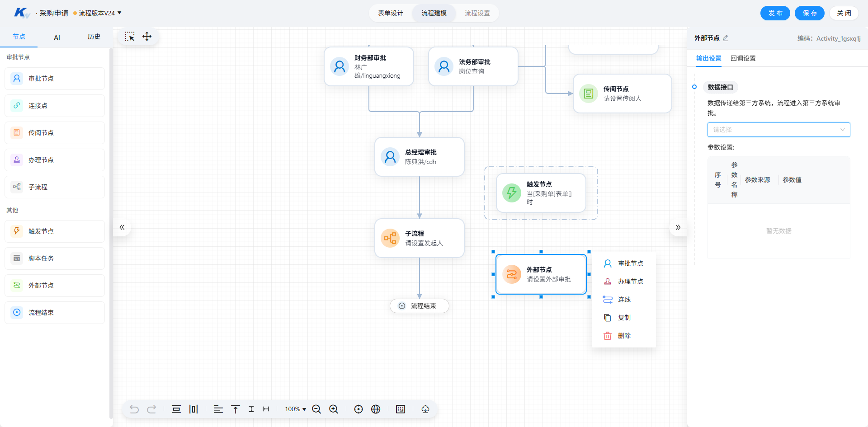This screenshot has width=868, height=427.
Task: Open the 流程版本V24 version dropdown
Action: click(x=100, y=13)
